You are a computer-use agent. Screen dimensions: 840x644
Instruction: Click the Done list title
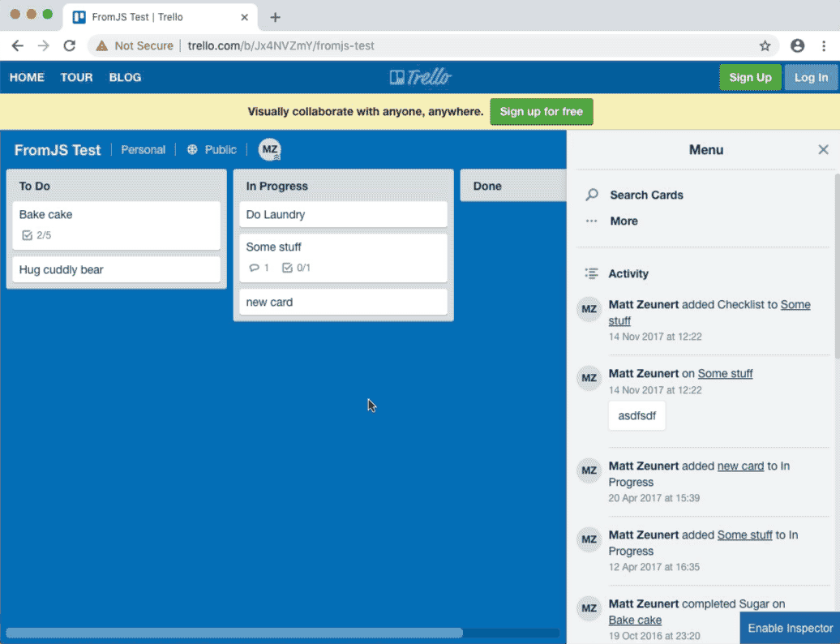coord(487,186)
